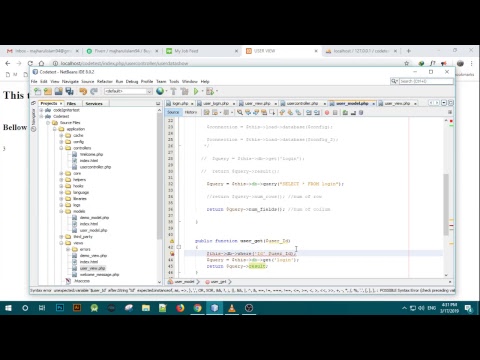Click the Windows Start button
The image size is (480, 360).
pos(8,308)
